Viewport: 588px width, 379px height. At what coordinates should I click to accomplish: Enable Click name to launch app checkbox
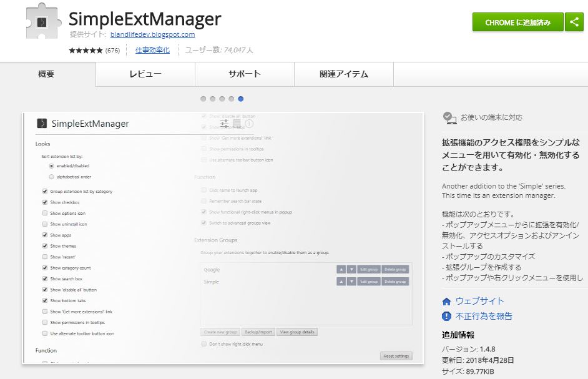pyautogui.click(x=204, y=190)
